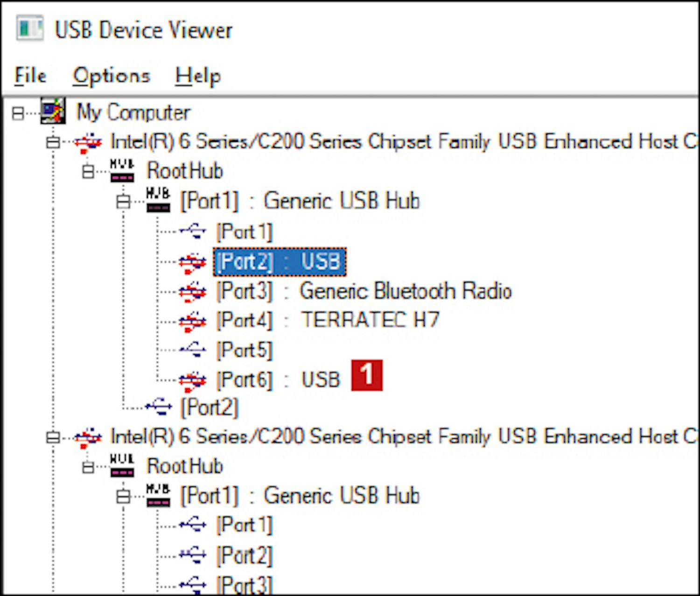This screenshot has height=596, width=700.
Task: Collapse the second Intel host controller node
Action: [x=53, y=437]
